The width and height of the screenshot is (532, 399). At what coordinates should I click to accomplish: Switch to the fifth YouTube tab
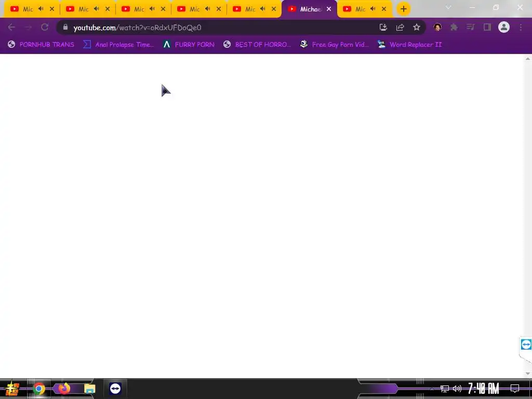pos(254,9)
